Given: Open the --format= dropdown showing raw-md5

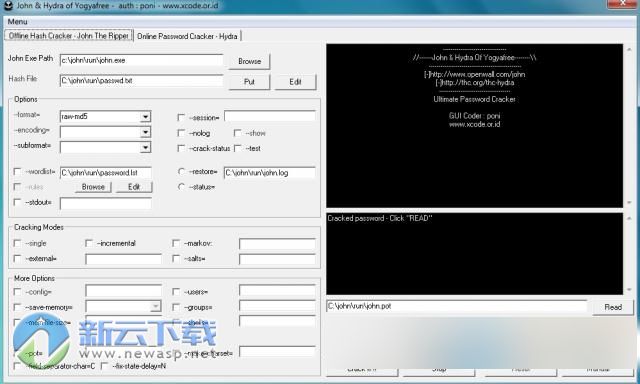Looking at the screenshot, I should click(145, 117).
